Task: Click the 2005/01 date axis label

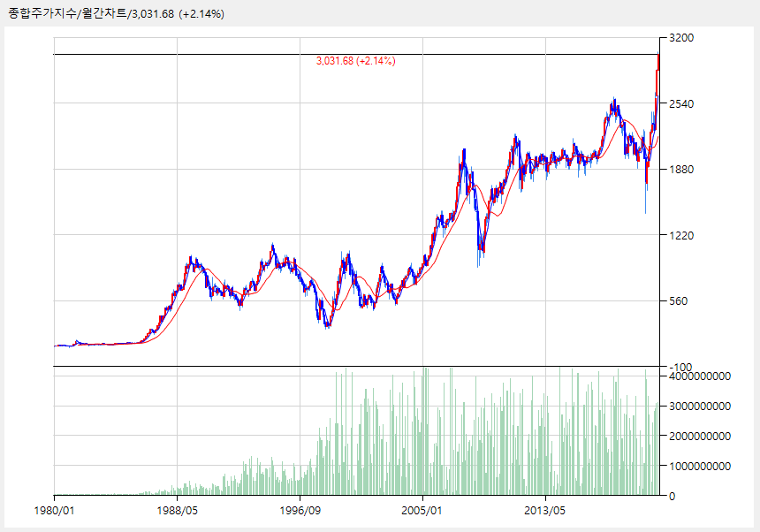Action: (x=422, y=511)
